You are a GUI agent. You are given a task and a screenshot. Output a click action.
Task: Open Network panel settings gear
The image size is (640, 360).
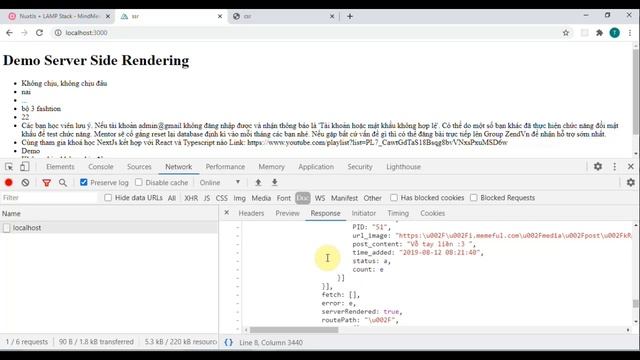point(631,182)
